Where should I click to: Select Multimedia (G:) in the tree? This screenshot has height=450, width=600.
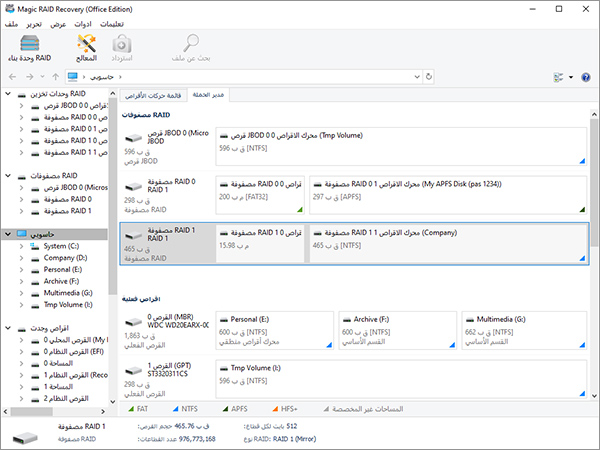[x=68, y=293]
